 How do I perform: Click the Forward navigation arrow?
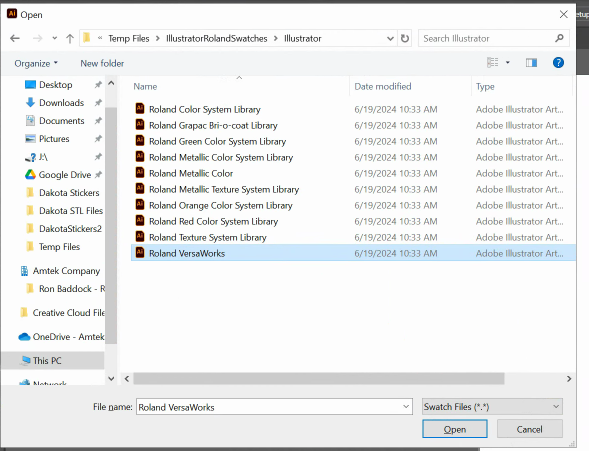click(38, 38)
